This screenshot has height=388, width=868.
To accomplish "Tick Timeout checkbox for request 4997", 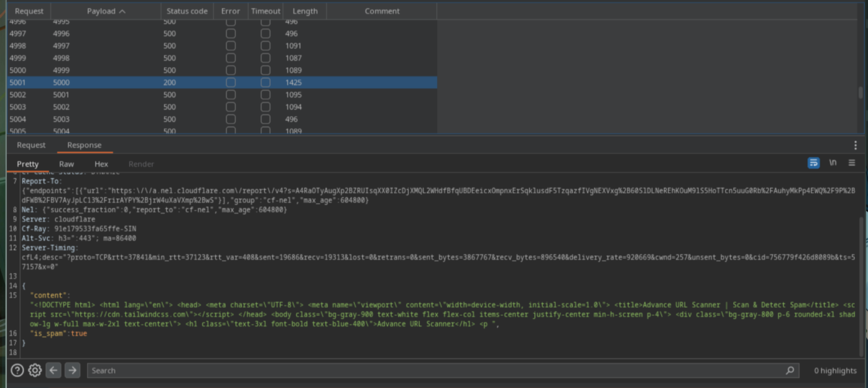I will click(265, 33).
